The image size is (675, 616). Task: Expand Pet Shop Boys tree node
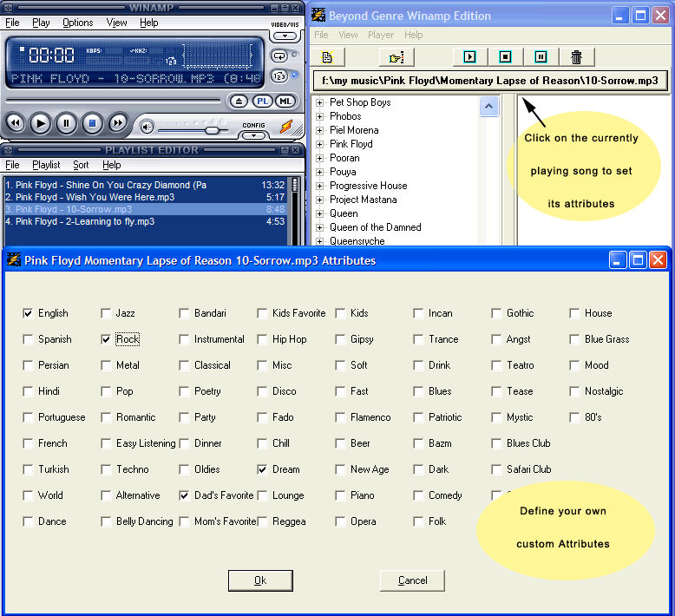click(319, 102)
